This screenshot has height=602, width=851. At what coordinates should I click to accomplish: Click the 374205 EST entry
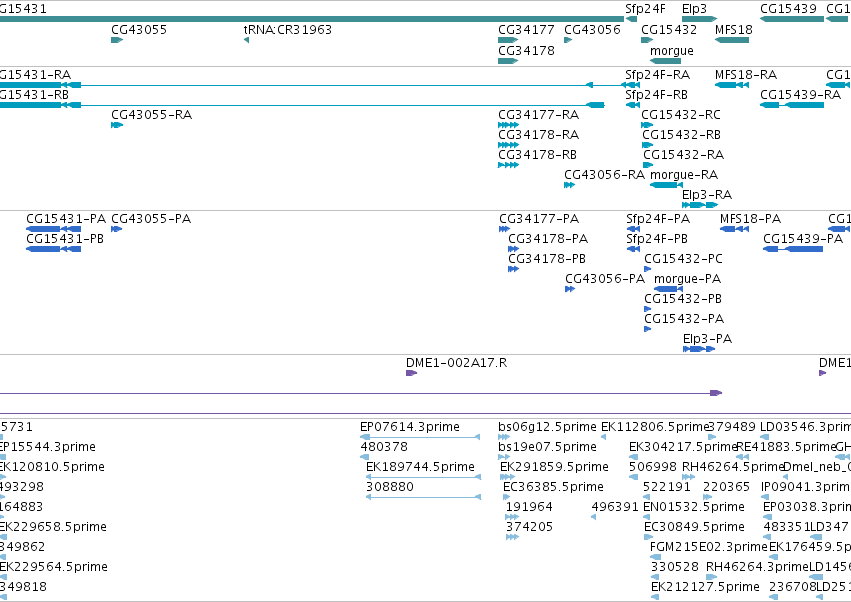(512, 537)
